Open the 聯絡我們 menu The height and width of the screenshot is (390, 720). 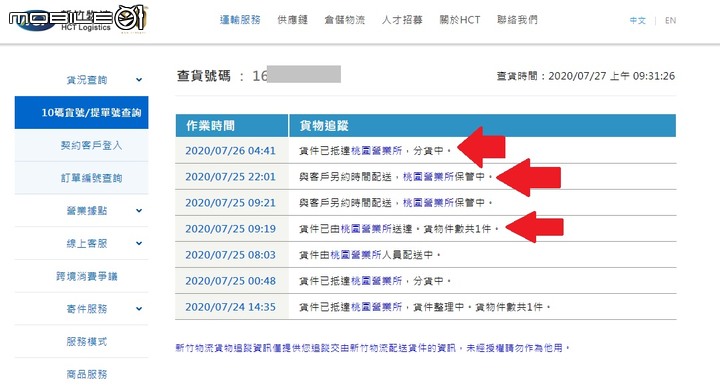(x=517, y=20)
